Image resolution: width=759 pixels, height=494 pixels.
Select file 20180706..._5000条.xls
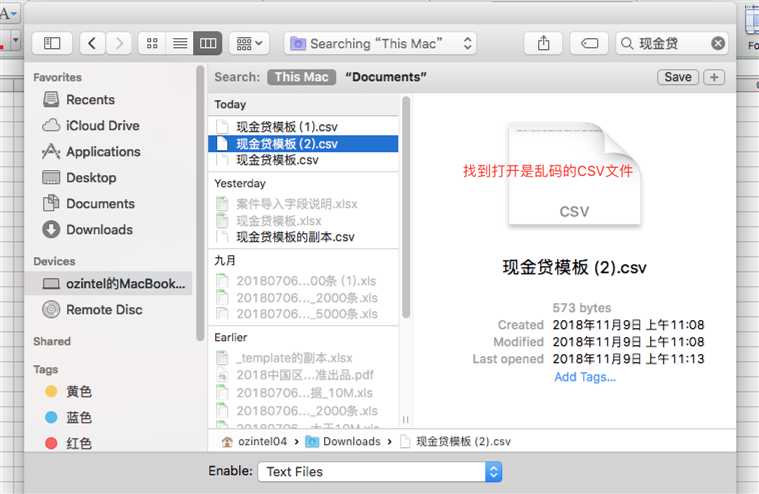pyautogui.click(x=303, y=314)
